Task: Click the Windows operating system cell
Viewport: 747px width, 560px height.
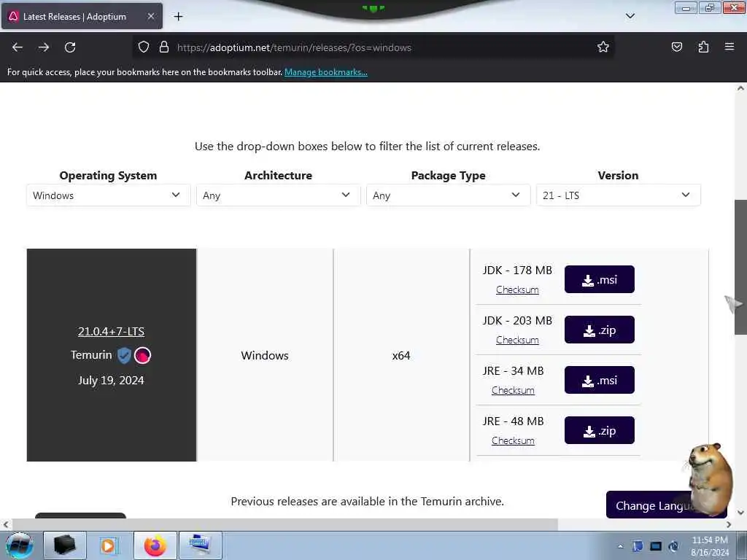Action: point(265,356)
